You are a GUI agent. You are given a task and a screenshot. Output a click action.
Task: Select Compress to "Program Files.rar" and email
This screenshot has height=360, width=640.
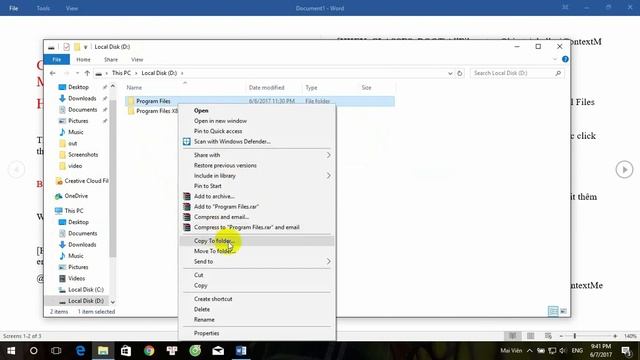(257, 227)
